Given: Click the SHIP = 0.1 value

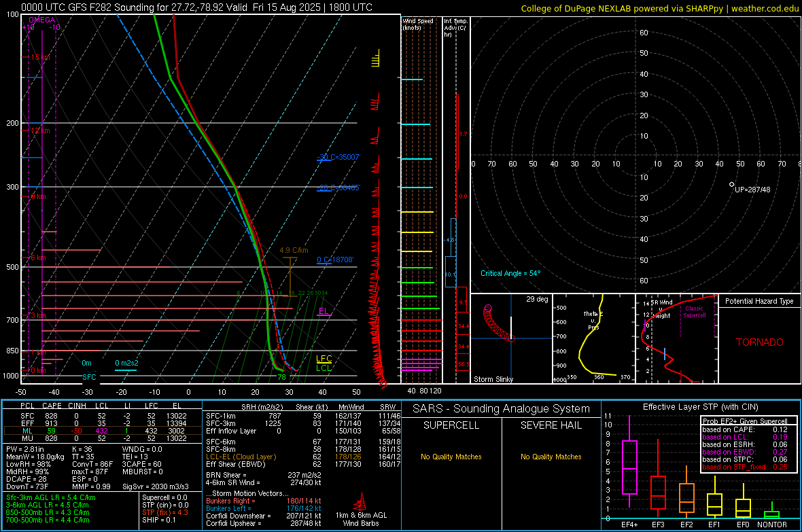Looking at the screenshot, I should click(159, 520).
